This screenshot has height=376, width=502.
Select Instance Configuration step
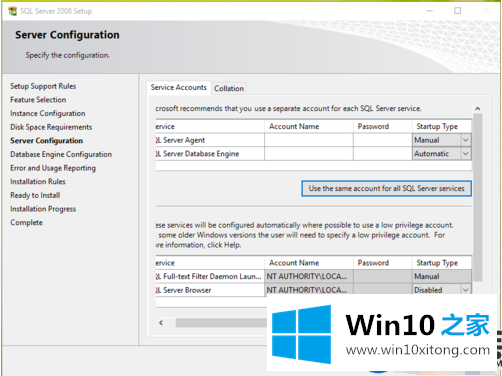[x=48, y=113]
